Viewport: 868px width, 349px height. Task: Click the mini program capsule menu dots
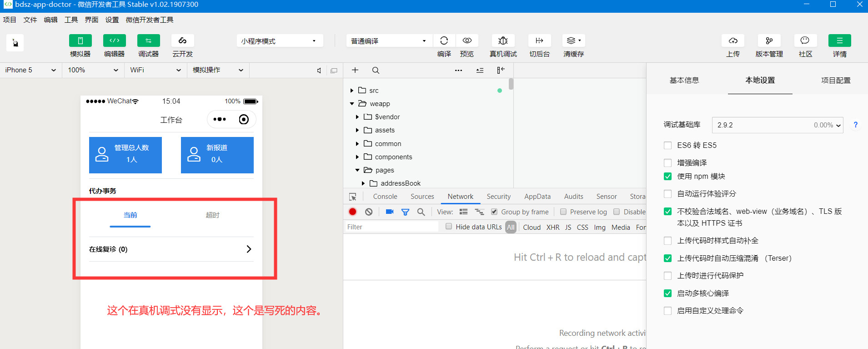220,119
